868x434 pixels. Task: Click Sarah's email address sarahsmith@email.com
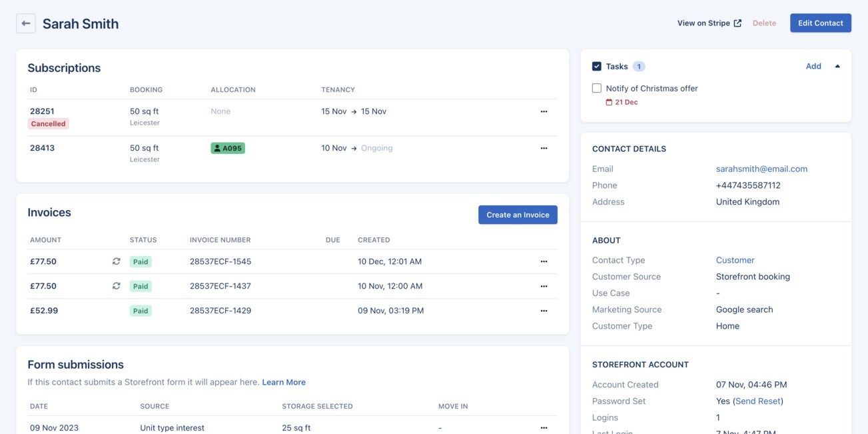(x=763, y=168)
